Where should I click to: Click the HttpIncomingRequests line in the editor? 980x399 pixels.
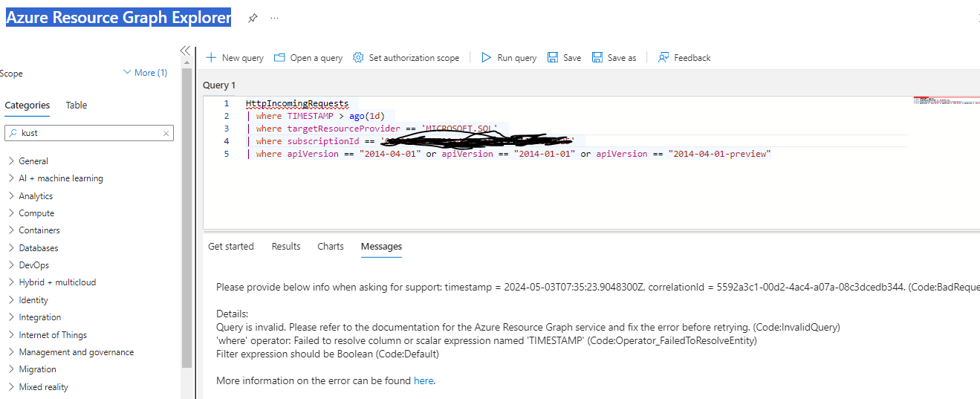(297, 103)
